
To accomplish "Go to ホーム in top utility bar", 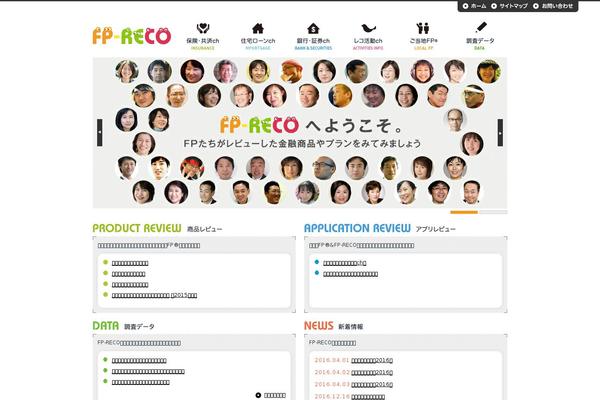I will point(474,6).
